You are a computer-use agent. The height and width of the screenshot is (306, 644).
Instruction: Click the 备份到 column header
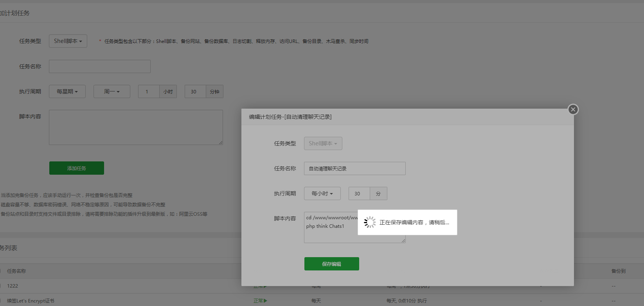click(x=619, y=271)
